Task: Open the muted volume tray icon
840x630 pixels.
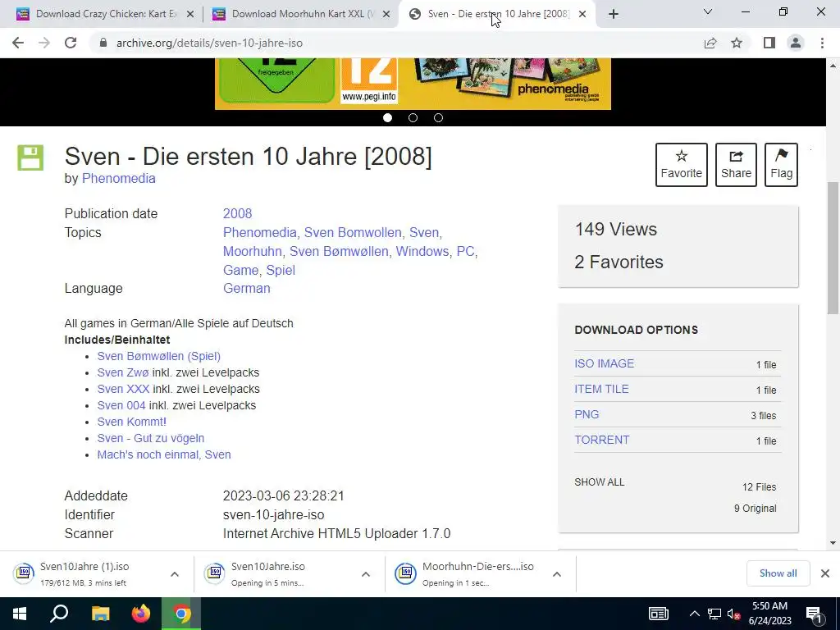Action: 733,614
